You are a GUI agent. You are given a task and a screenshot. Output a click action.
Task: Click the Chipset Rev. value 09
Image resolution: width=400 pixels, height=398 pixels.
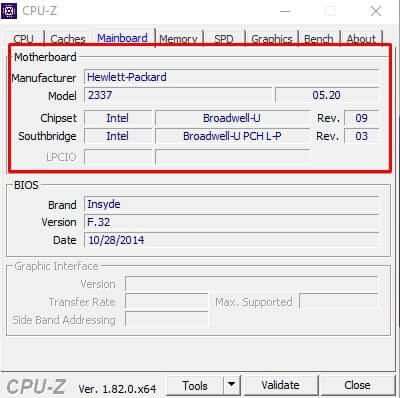[x=362, y=118]
